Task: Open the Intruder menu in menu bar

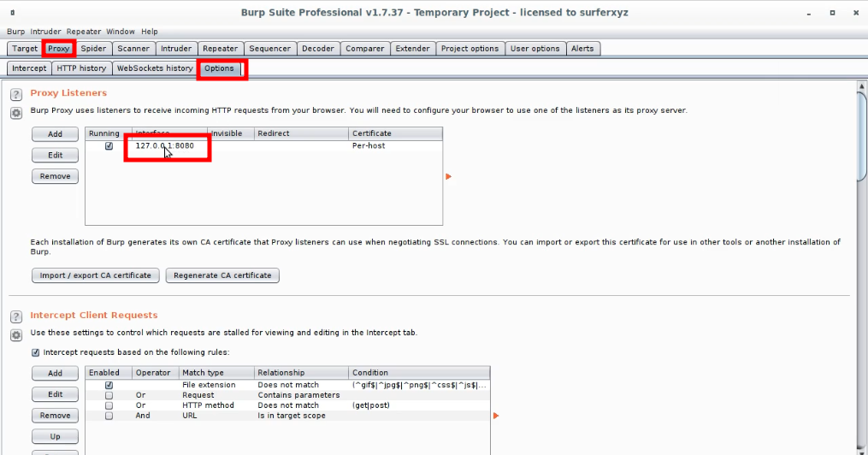Action: [45, 32]
